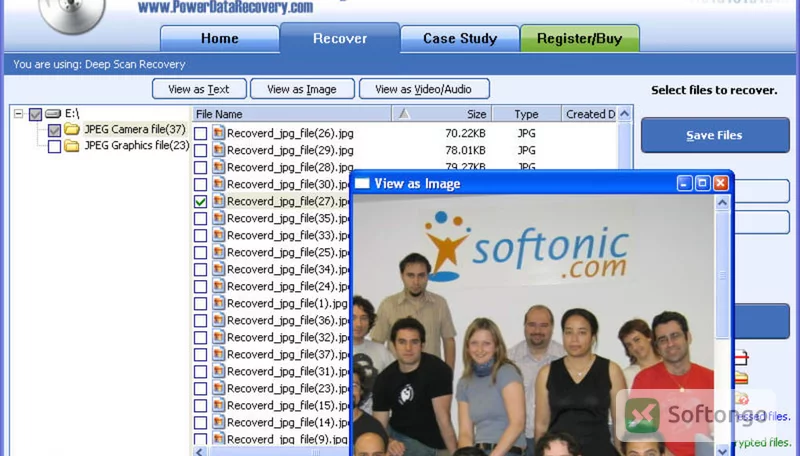This screenshot has height=456, width=800.
Task: Click the E:\ drive icon
Action: pos(53,113)
